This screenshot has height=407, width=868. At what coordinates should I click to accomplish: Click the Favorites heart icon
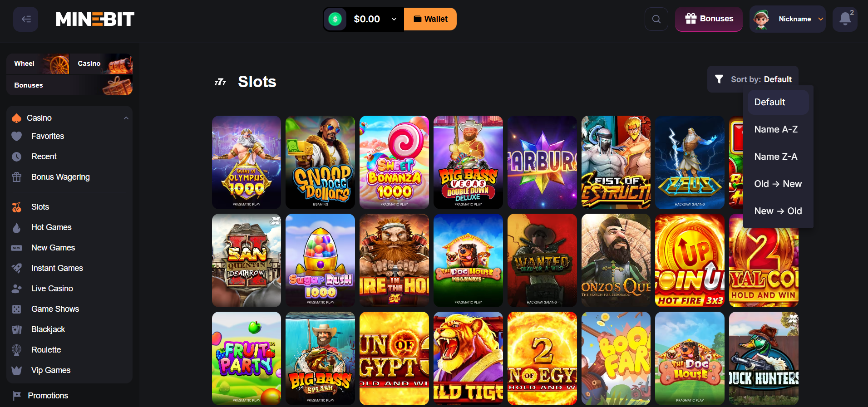pyautogui.click(x=17, y=136)
